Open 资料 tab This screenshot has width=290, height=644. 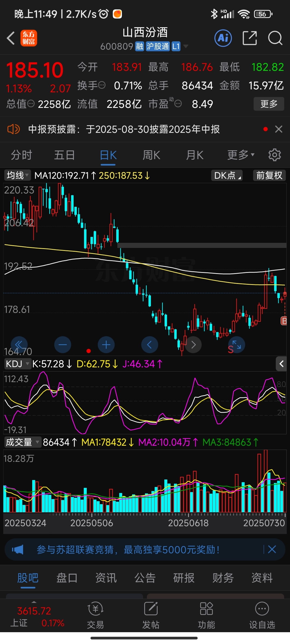coord(262,578)
